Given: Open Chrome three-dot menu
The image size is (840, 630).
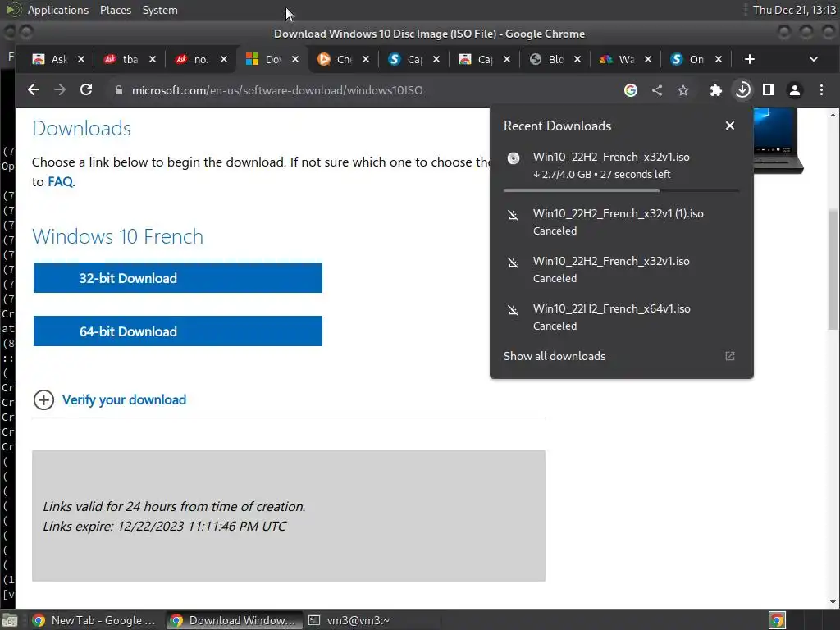Looking at the screenshot, I should pyautogui.click(x=821, y=90).
